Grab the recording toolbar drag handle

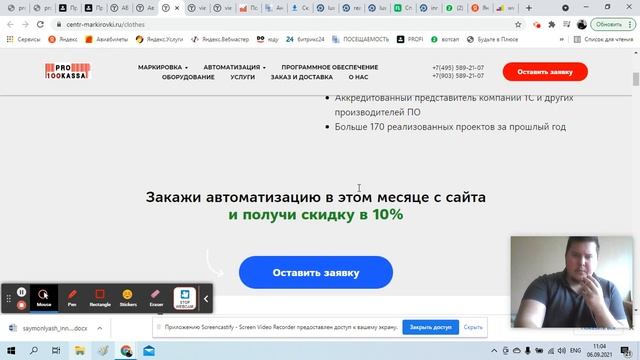point(9,299)
